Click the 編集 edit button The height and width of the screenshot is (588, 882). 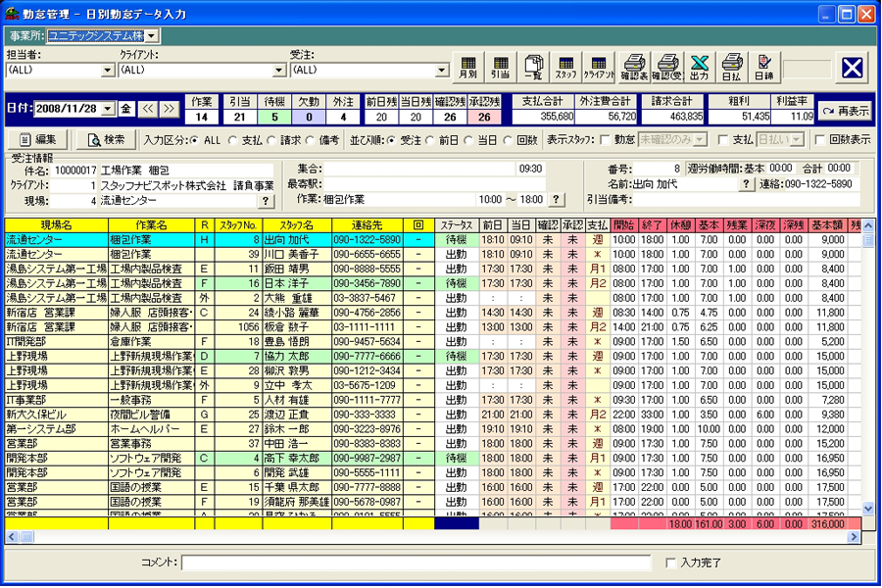tap(38, 140)
